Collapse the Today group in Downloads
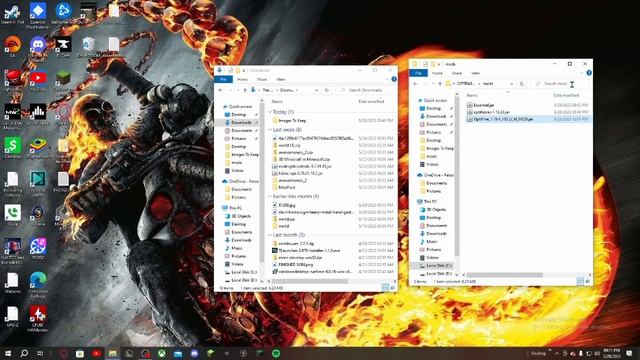This screenshot has height=360, width=640. coord(270,112)
